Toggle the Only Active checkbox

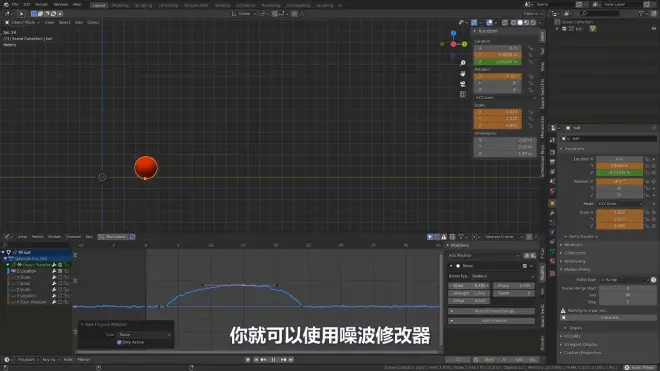tap(119, 342)
